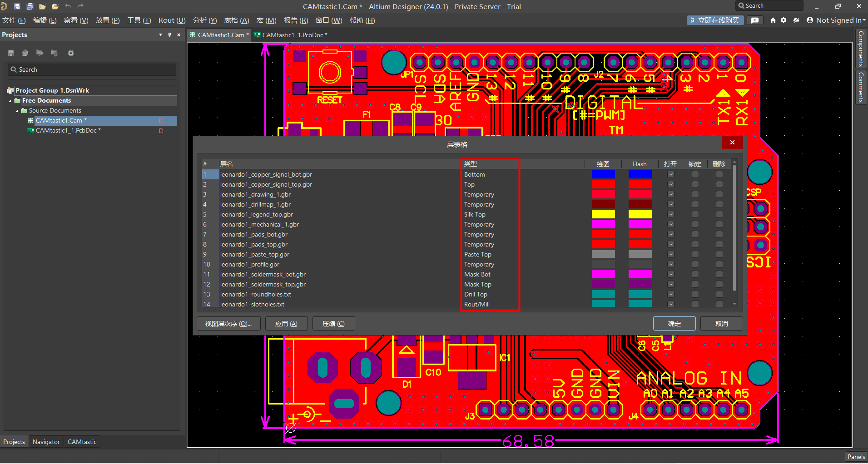Click the 确定 button
This screenshot has width=868, height=464.
(x=674, y=324)
